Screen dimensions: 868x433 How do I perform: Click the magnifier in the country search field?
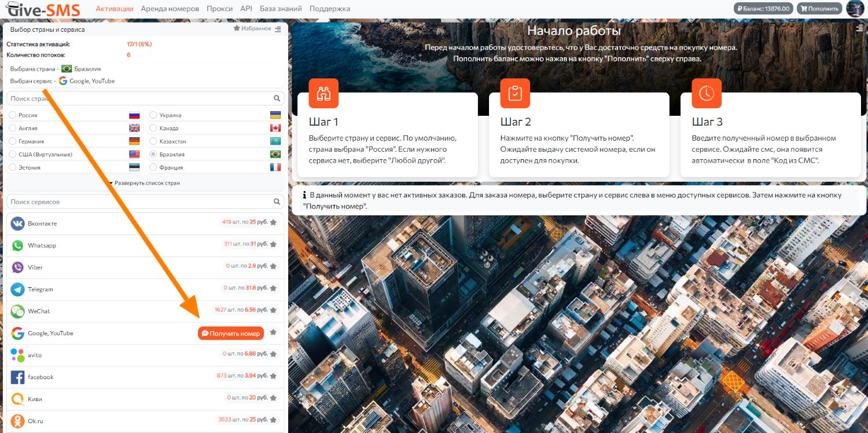[x=277, y=98]
